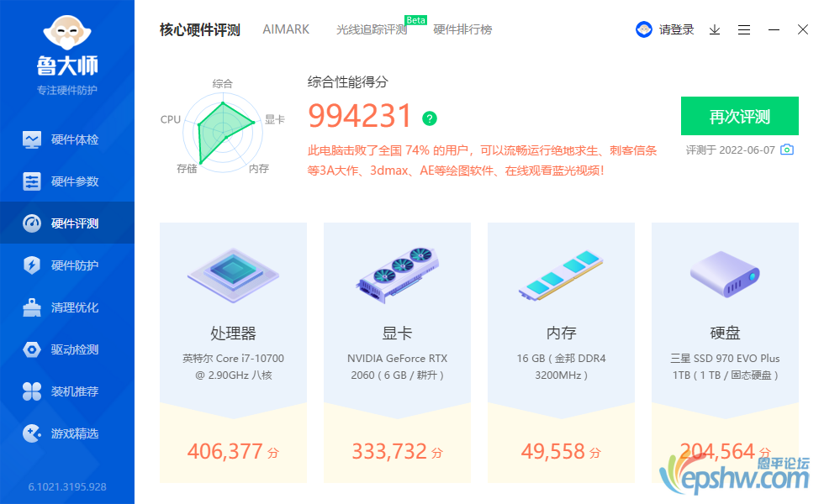Click the 内存 RAM stick icon
824x504 pixels.
pyautogui.click(x=561, y=276)
